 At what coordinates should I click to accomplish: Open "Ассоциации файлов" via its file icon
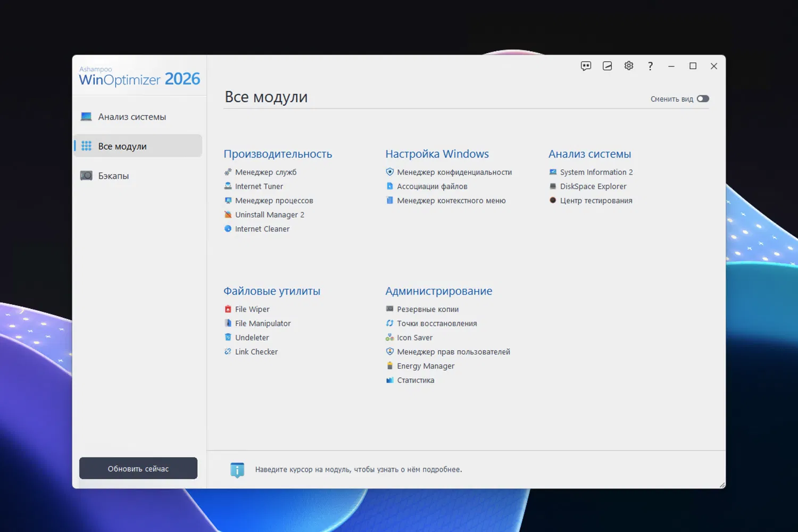coord(389,186)
